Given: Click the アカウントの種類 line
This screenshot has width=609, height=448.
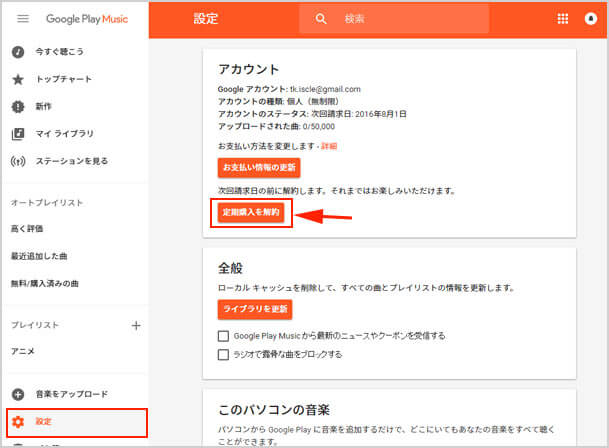Looking at the screenshot, I should coord(278,102).
